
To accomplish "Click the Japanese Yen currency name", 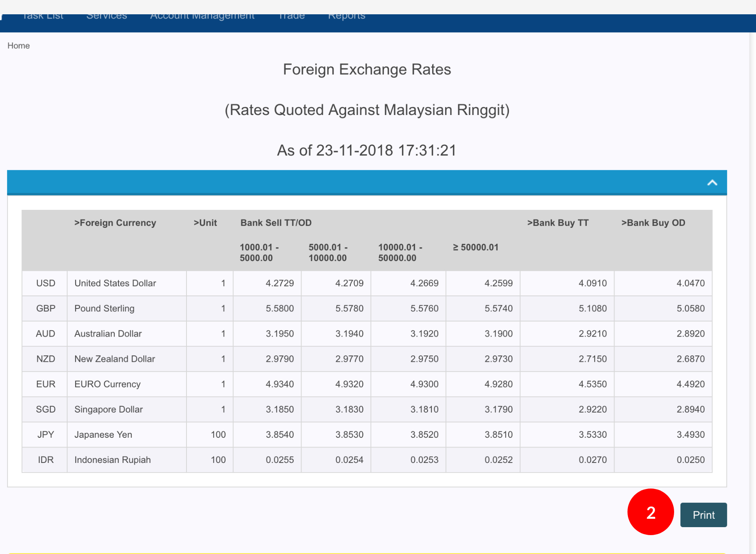I will tap(103, 434).
